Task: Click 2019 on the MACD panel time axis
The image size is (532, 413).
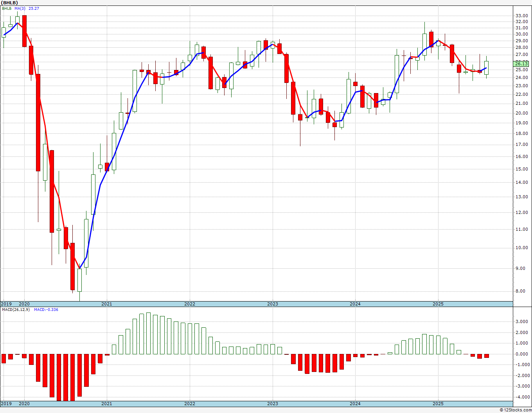Action: click(x=6, y=404)
